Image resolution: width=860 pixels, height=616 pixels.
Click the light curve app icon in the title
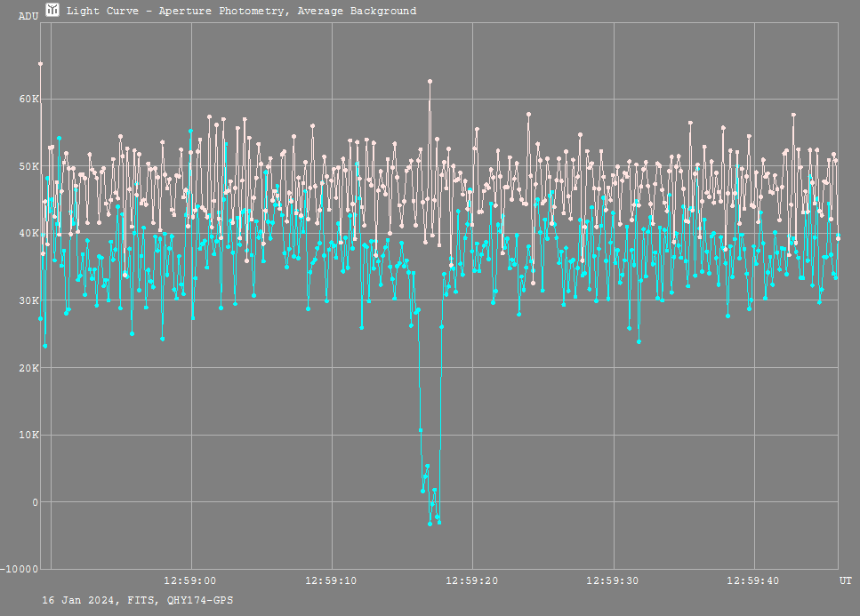click(52, 10)
